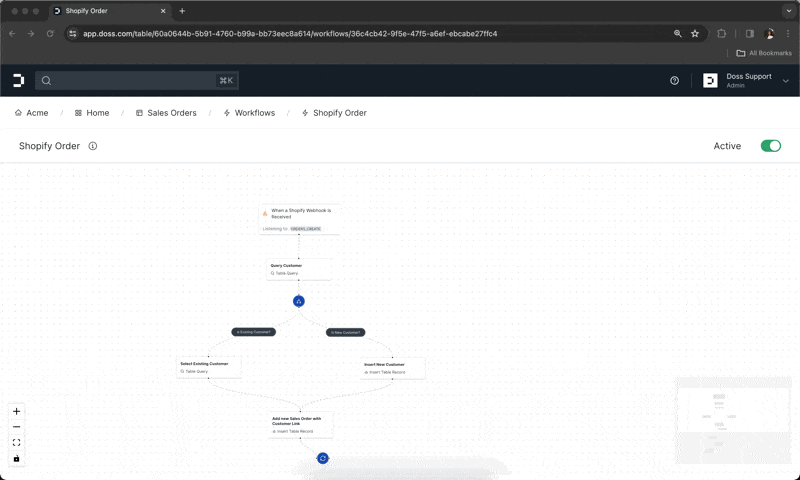Image resolution: width=800 pixels, height=480 pixels.
Task: Open All Bookmarks folder
Action: 764,53
